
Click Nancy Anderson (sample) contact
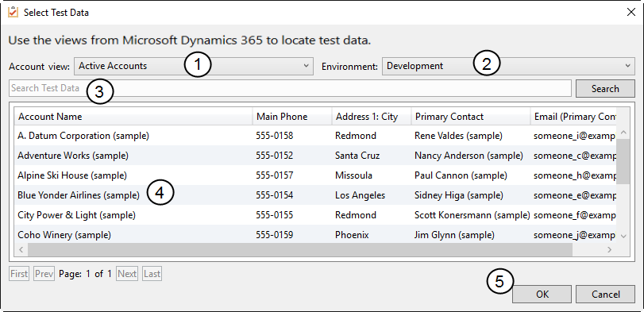point(469,156)
